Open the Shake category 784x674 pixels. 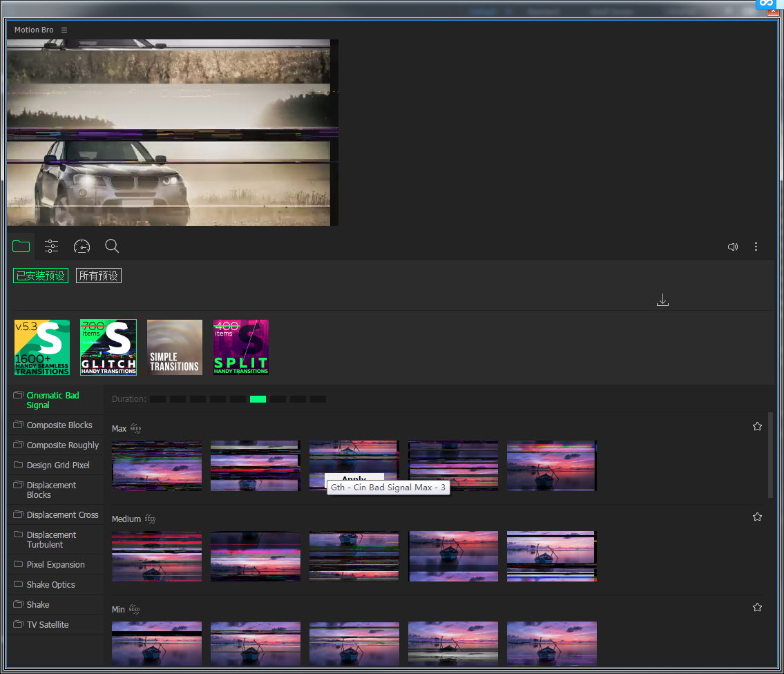(56, 604)
